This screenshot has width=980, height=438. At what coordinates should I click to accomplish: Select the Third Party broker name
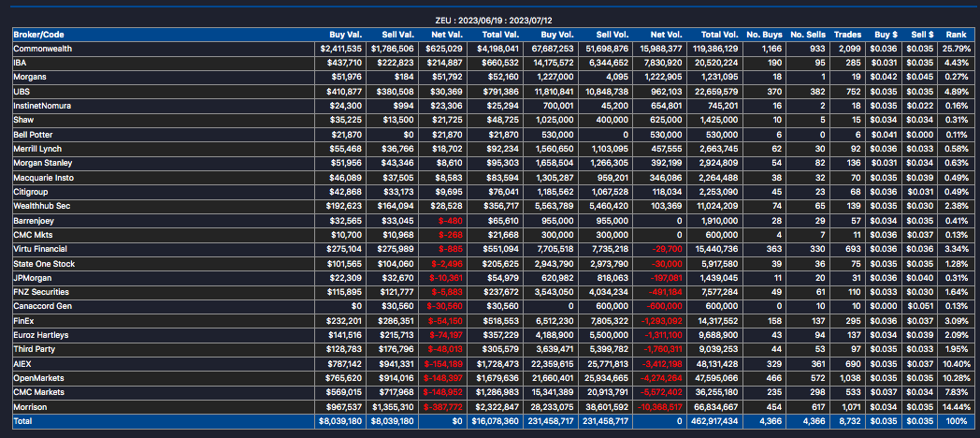click(x=34, y=350)
